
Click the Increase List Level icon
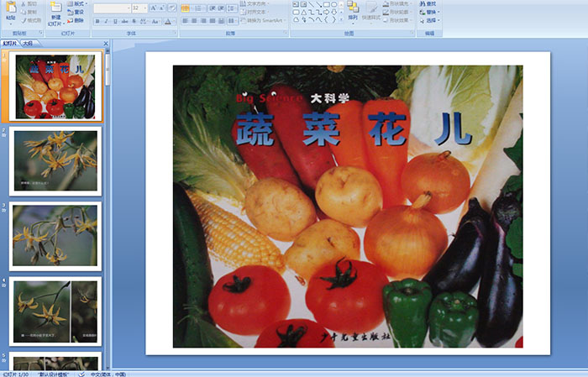pyautogui.click(x=221, y=8)
